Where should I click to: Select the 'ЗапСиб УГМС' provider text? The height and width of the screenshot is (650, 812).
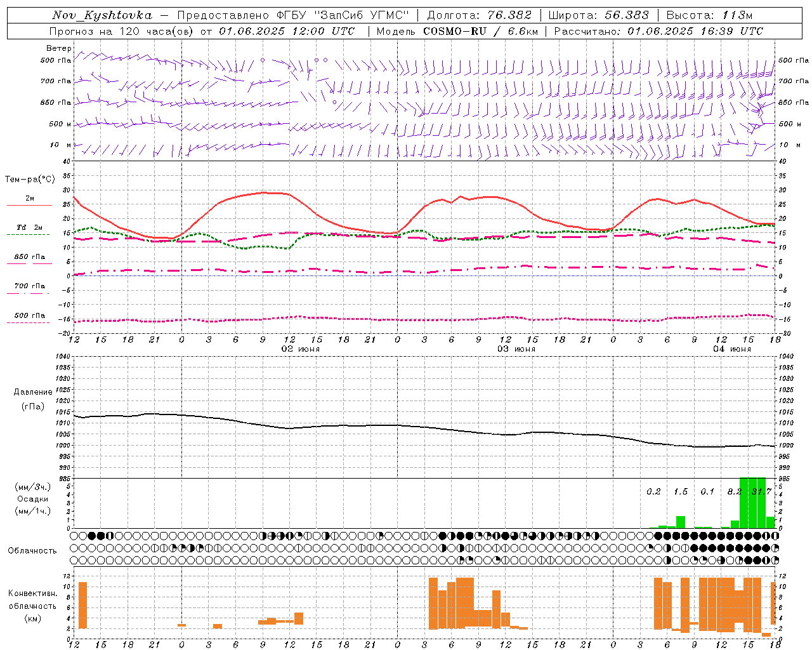[362, 15]
